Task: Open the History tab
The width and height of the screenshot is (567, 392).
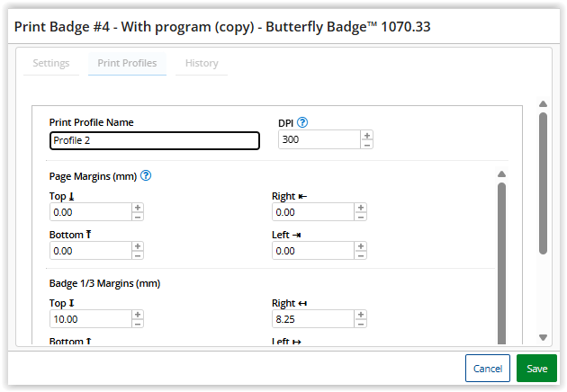Action: (x=201, y=63)
